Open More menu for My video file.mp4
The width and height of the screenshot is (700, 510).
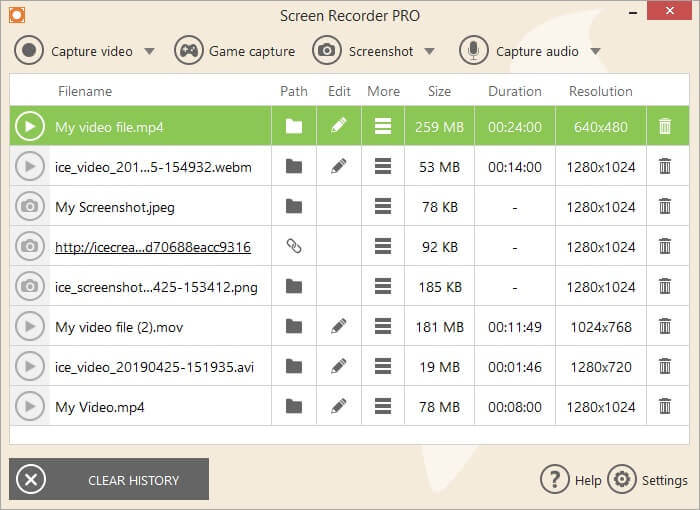click(382, 127)
